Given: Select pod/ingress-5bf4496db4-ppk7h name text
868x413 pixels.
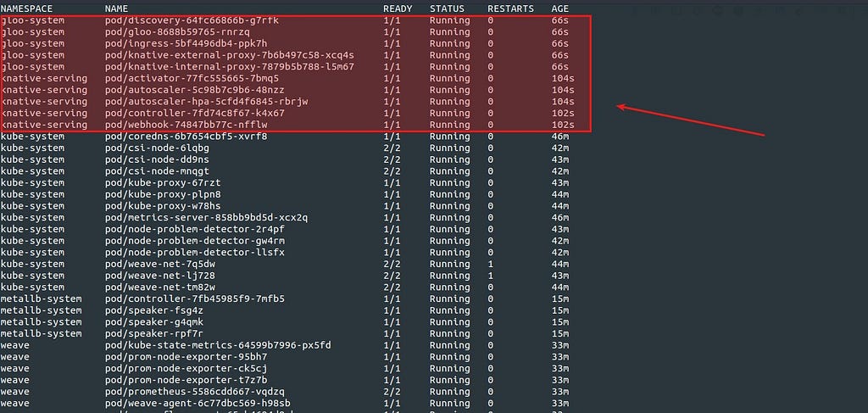Looking at the screenshot, I should pyautogui.click(x=186, y=44).
